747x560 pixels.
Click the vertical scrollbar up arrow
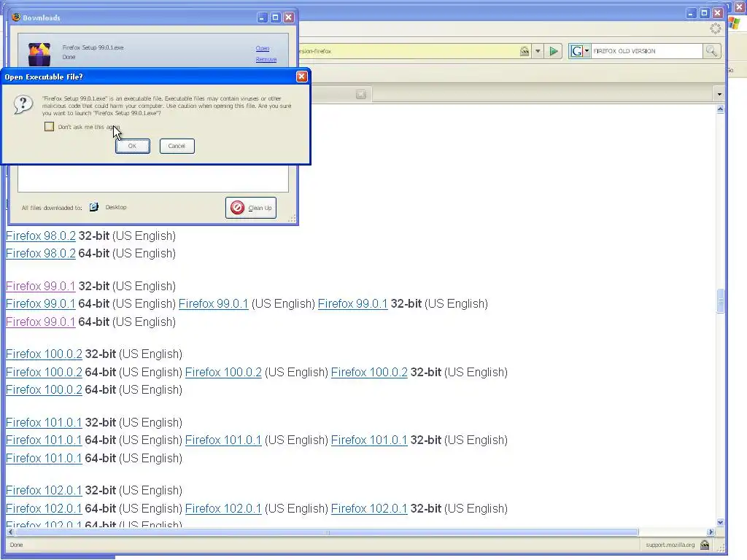tap(720, 109)
